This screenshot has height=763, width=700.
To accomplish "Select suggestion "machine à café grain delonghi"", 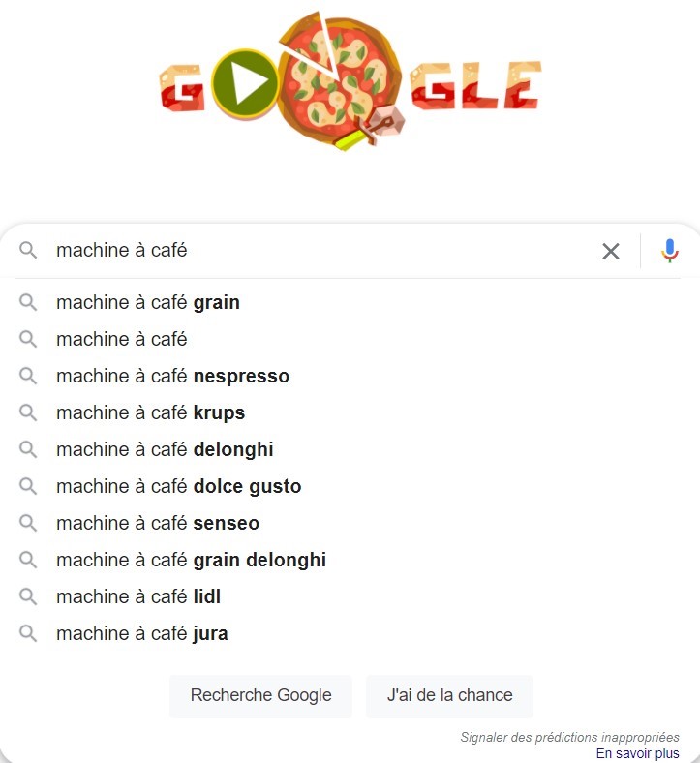I will (x=191, y=560).
